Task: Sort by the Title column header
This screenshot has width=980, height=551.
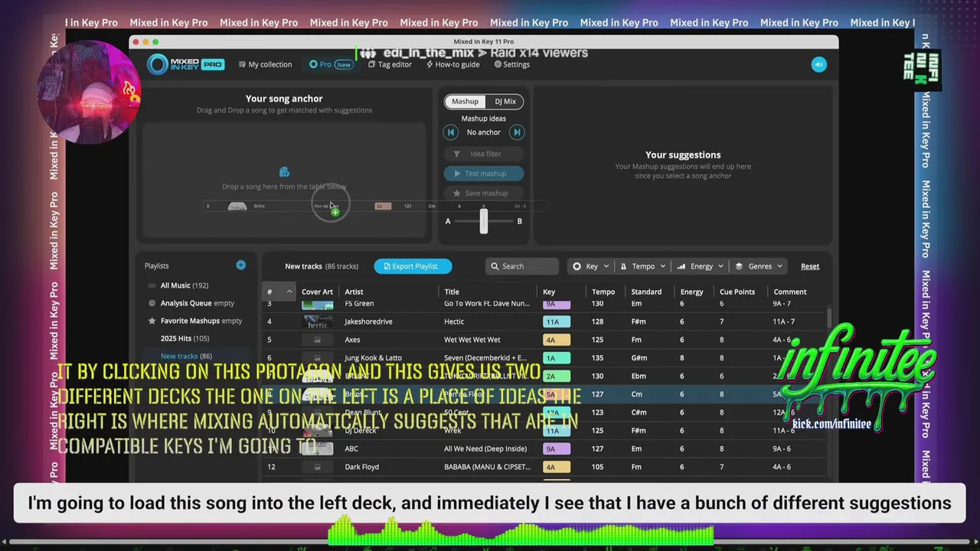Action: (x=452, y=292)
